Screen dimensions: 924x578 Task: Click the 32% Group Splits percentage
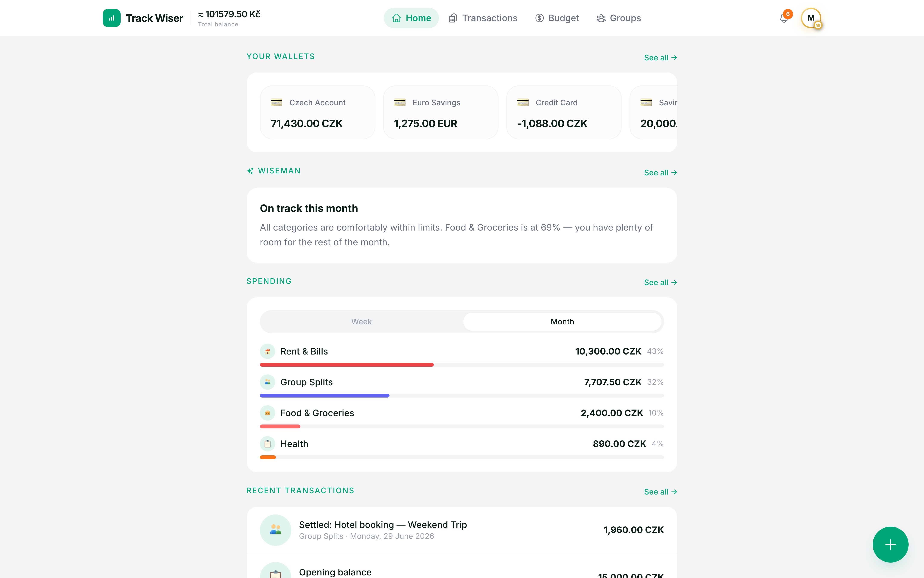point(655,382)
